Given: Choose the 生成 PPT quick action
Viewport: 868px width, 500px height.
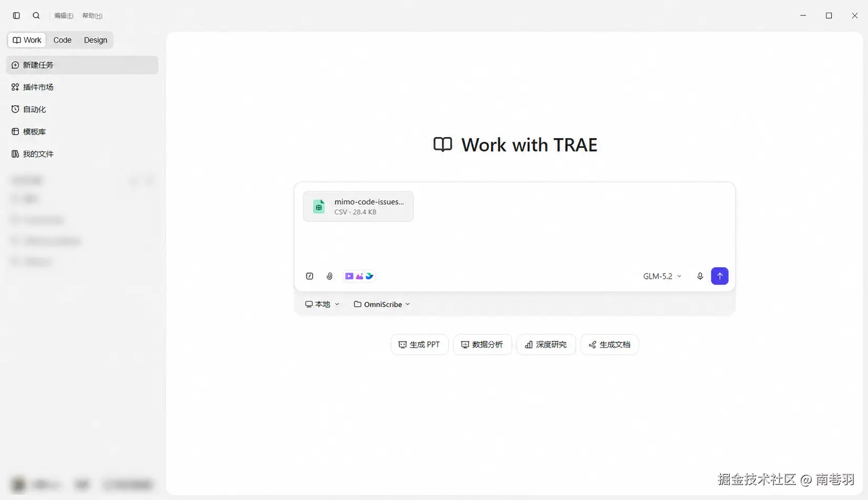Looking at the screenshot, I should [419, 345].
